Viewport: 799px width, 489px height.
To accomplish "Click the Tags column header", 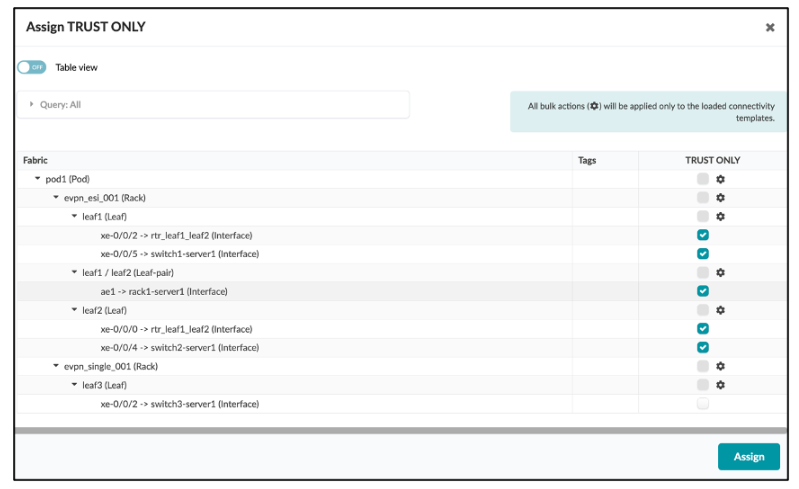I will [x=588, y=160].
